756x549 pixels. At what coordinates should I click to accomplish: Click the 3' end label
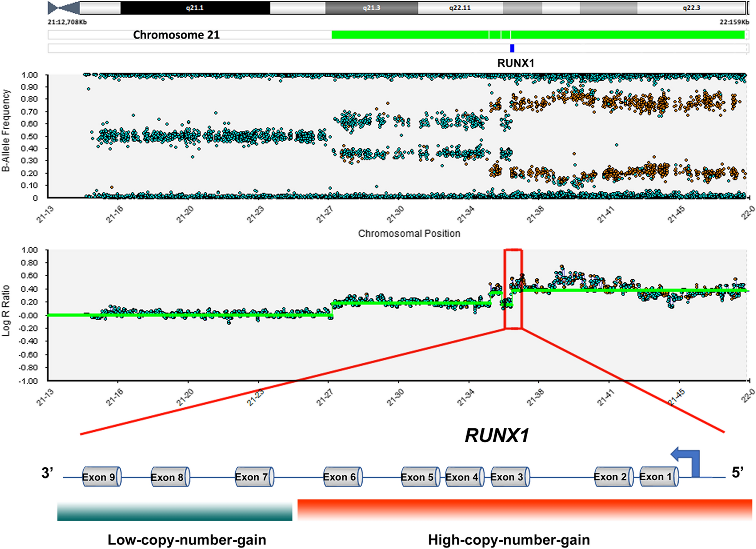coord(47,473)
